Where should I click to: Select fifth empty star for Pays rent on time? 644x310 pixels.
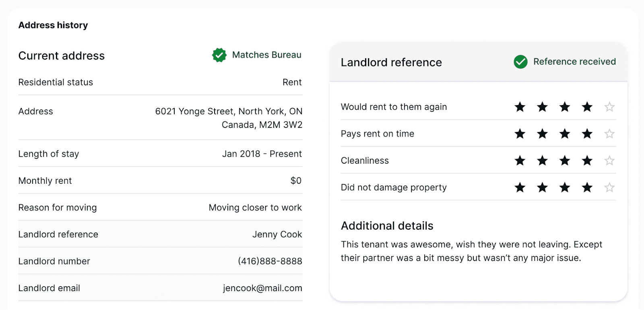(609, 134)
